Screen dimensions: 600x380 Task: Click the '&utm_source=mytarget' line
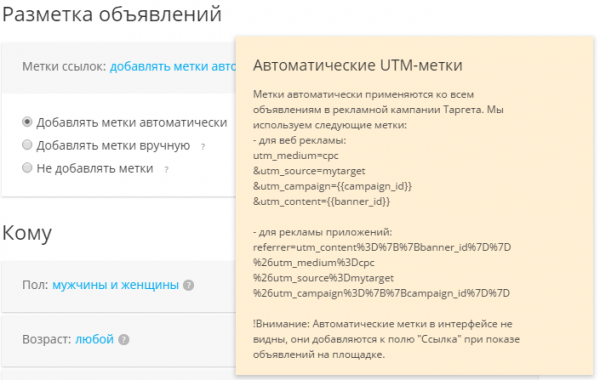309,171
